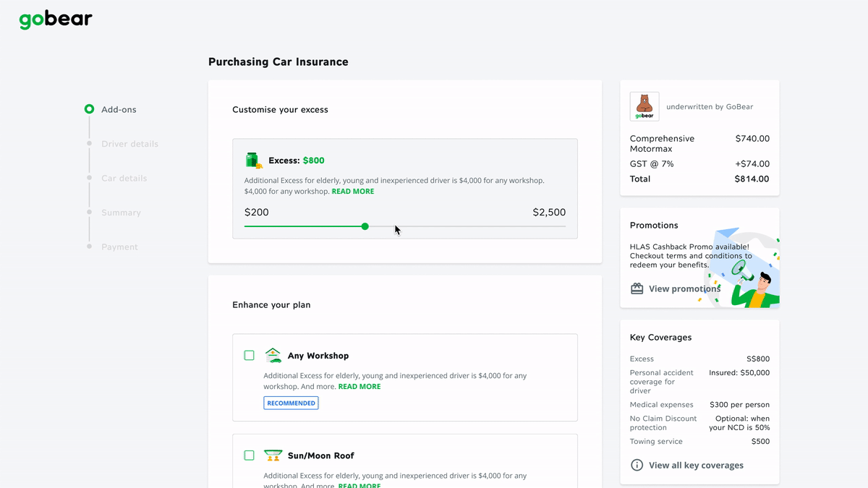Click the Key Coverages heading
The width and height of the screenshot is (868, 488).
[660, 338]
